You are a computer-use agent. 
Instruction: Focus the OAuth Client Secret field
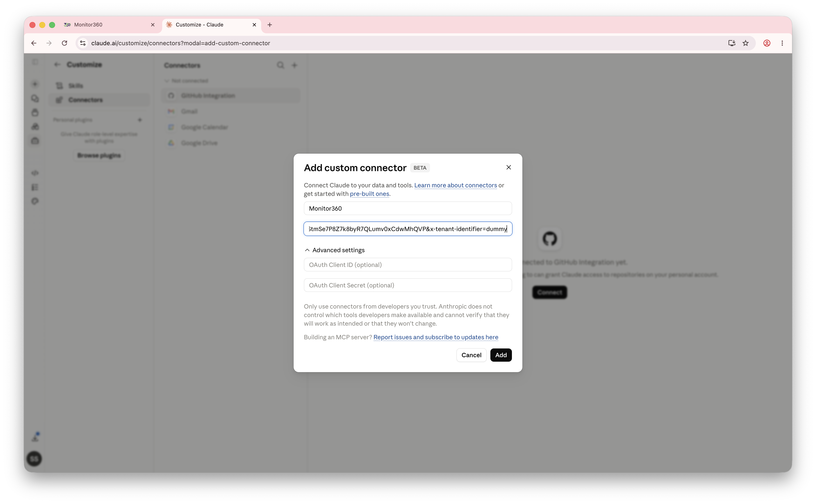[408, 285]
